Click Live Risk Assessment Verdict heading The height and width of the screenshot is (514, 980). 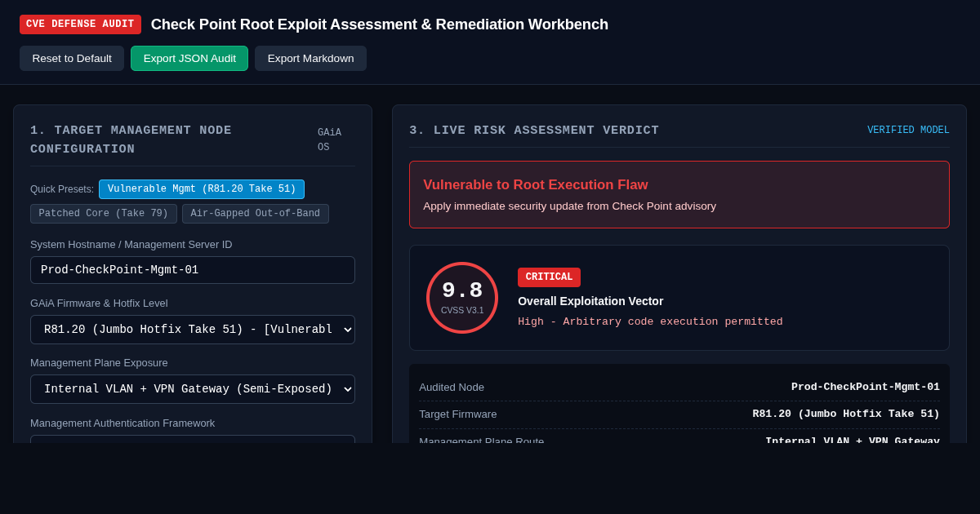click(534, 131)
